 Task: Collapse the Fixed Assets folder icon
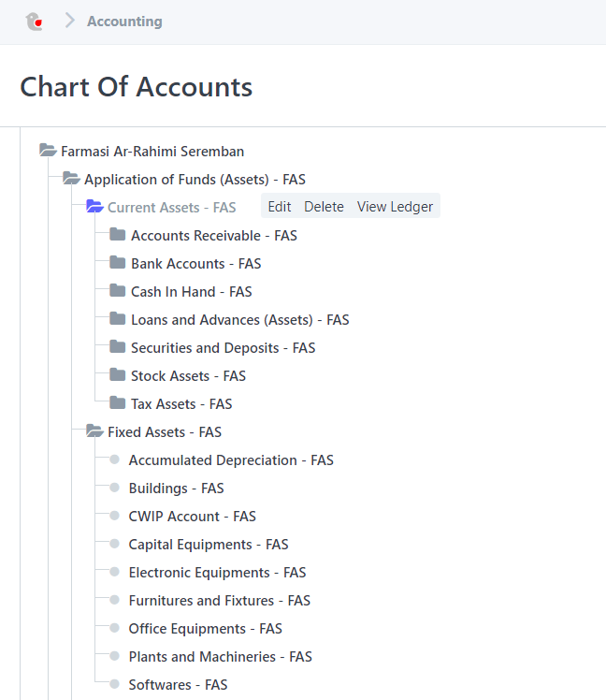pyautogui.click(x=94, y=431)
